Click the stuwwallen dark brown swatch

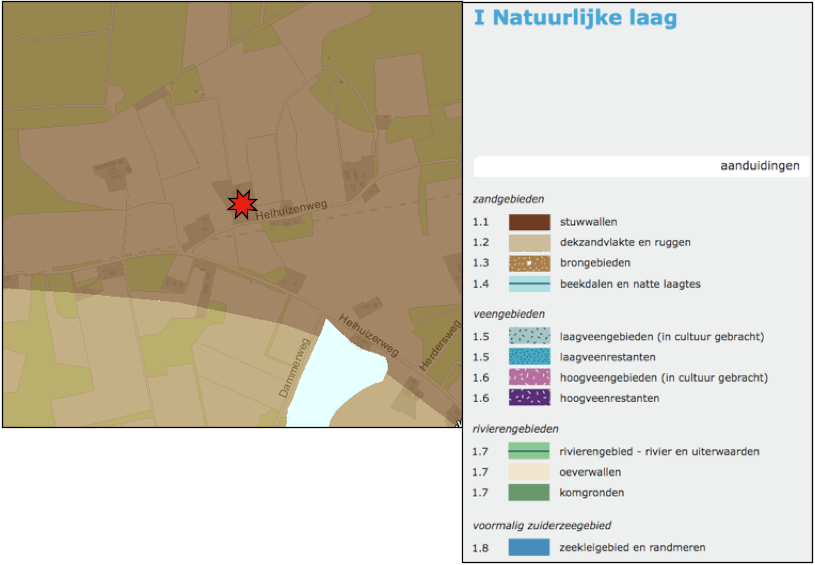point(529,222)
